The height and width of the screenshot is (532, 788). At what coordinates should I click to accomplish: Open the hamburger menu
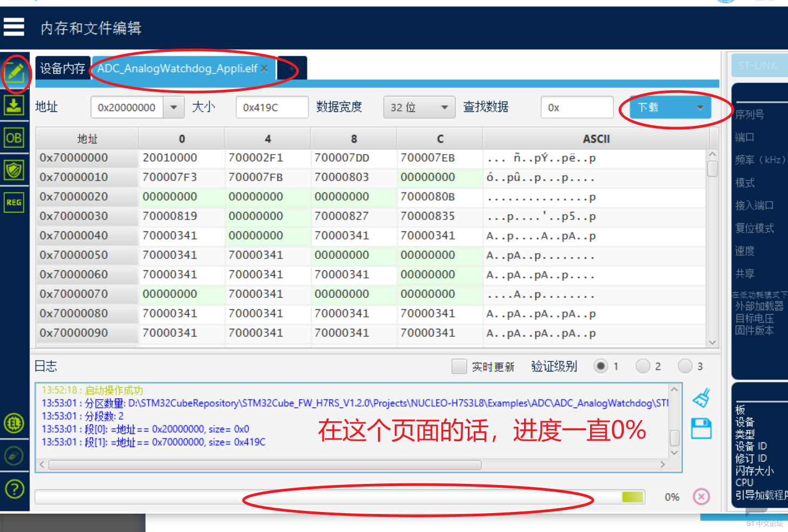[x=14, y=26]
